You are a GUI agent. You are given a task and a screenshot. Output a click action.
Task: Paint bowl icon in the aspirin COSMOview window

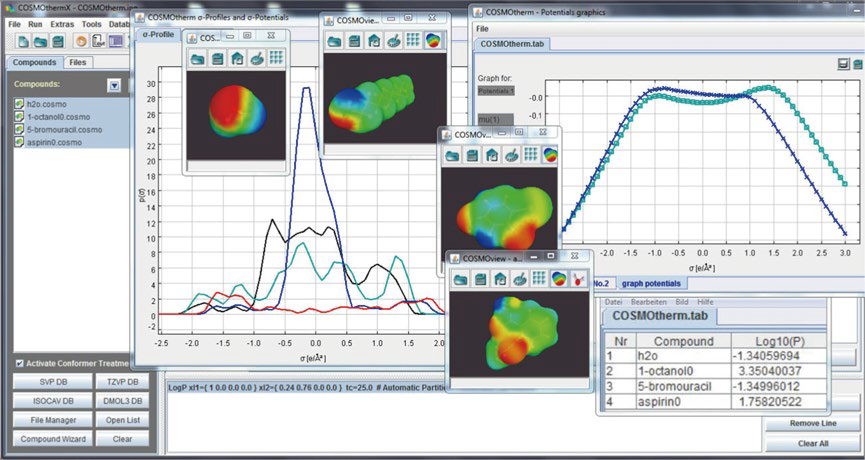(x=520, y=279)
